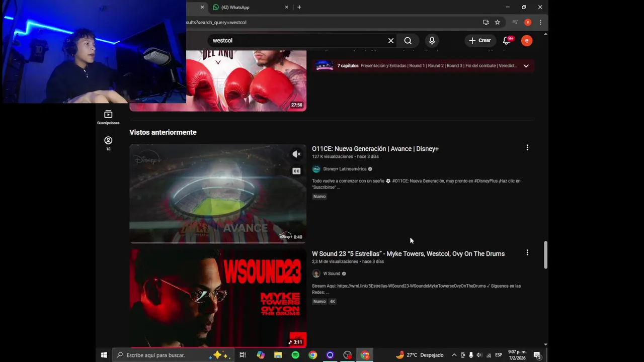Open more options for W Sound video
644x362 pixels.
tap(527, 253)
